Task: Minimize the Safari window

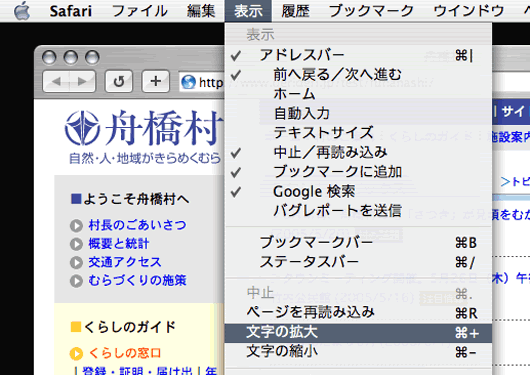Action: (71, 57)
